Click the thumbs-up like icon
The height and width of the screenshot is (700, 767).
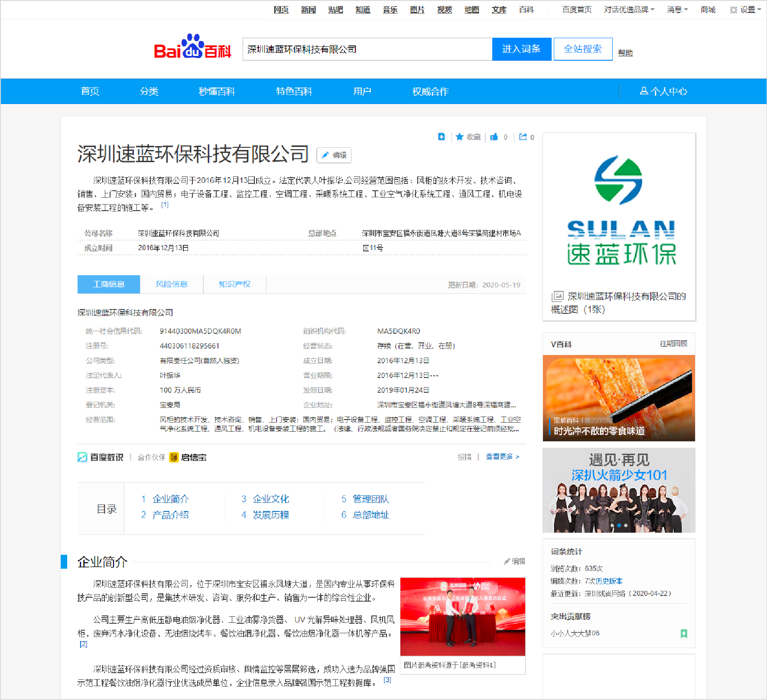pyautogui.click(x=494, y=137)
